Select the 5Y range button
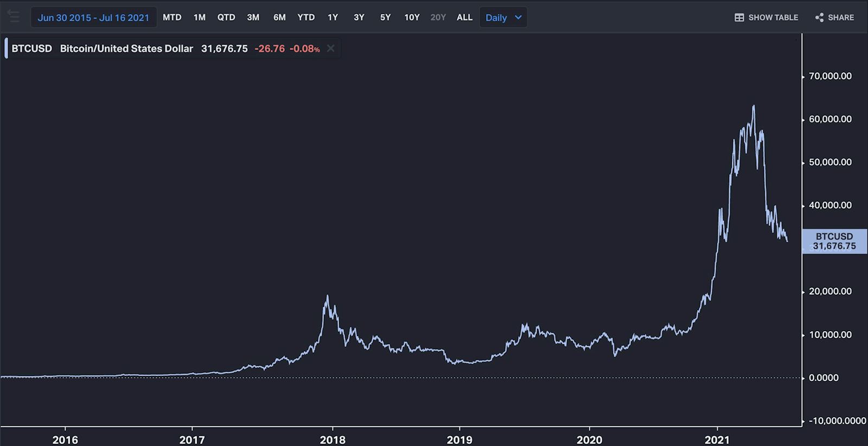This screenshot has width=868, height=446. [385, 17]
